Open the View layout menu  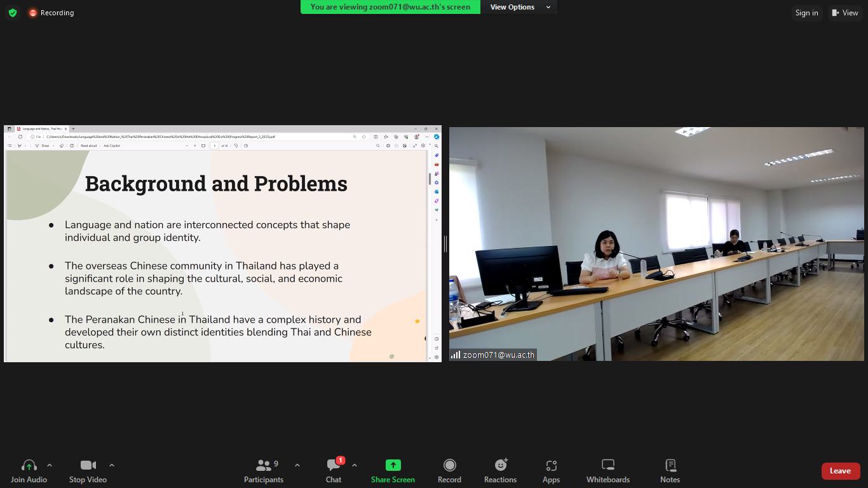pos(845,13)
